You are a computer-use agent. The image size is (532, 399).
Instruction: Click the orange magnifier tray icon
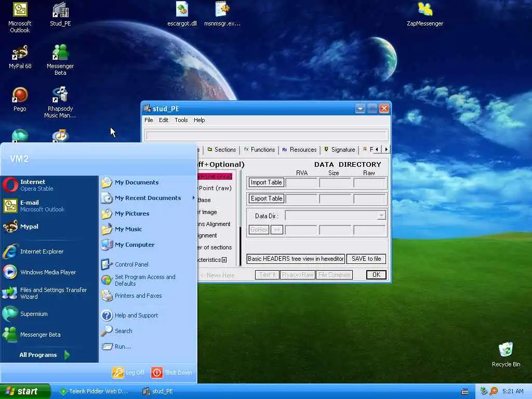pos(494,391)
